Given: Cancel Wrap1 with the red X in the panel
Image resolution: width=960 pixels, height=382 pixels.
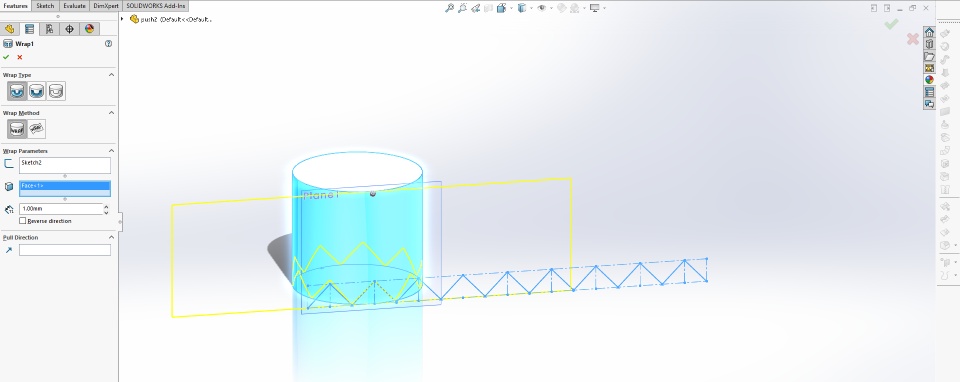Looking at the screenshot, I should tap(20, 57).
